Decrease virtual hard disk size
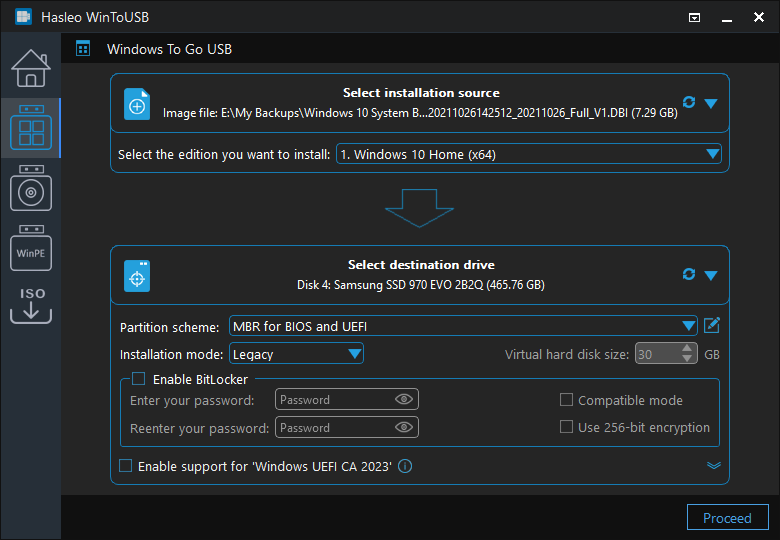780x540 pixels. pos(687,359)
